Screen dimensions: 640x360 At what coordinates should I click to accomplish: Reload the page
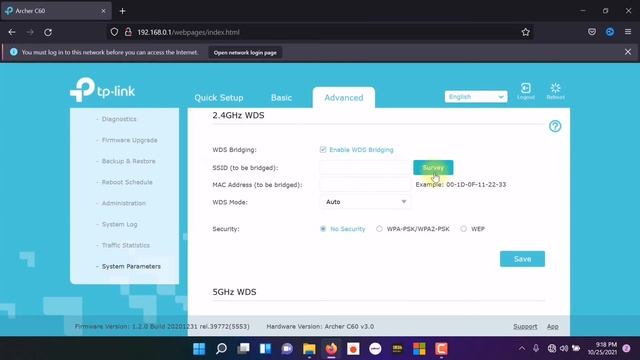point(48,32)
